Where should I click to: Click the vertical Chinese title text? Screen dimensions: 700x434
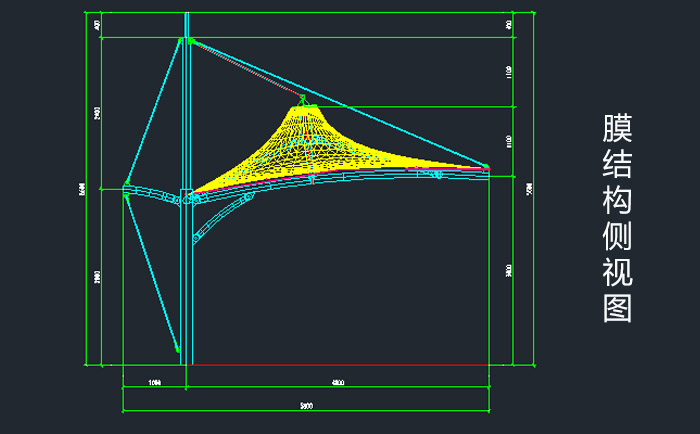pyautogui.click(x=617, y=219)
